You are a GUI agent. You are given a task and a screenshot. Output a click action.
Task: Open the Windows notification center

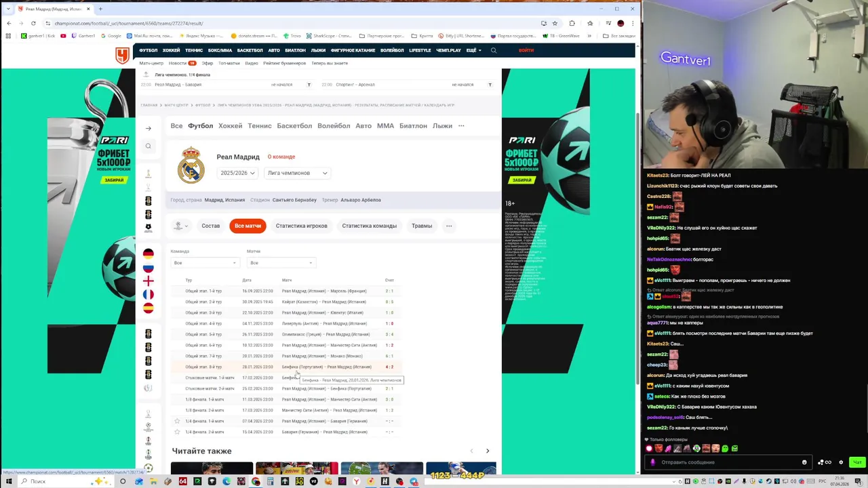click(859, 481)
